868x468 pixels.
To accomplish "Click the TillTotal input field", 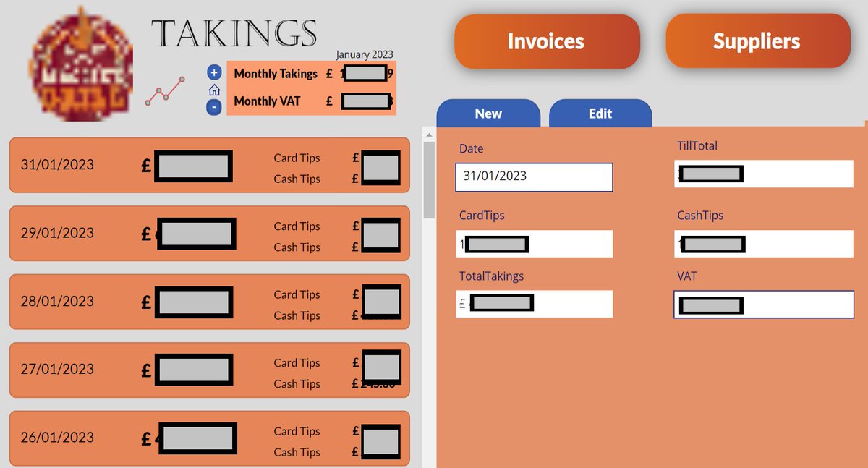I will tap(764, 174).
